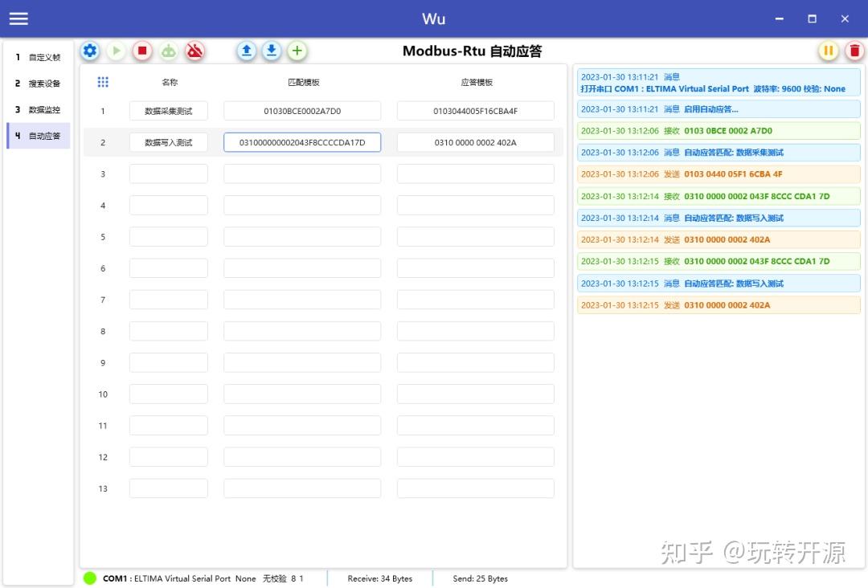
Task: Open the hamburger navigation menu
Action: tap(18, 18)
